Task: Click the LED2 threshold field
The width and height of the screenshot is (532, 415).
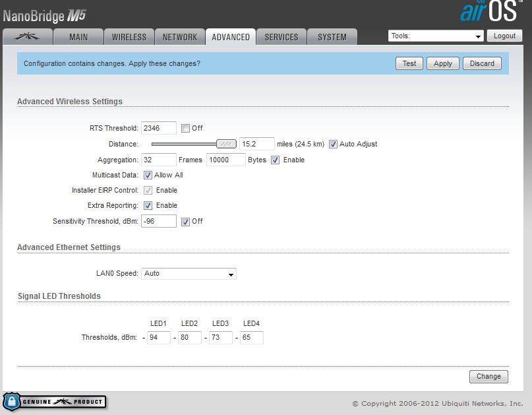Action: pyautogui.click(x=190, y=338)
